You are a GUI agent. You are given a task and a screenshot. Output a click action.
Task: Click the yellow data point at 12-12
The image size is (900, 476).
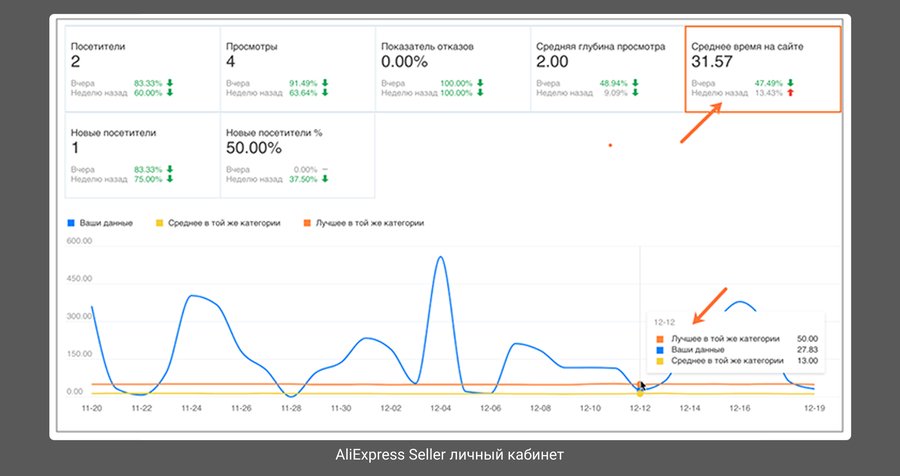[639, 393]
